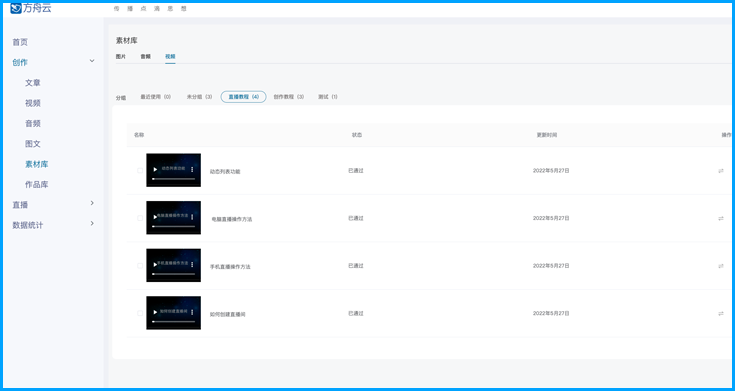Click the date in 手机直播操作方法 row

click(x=551, y=266)
